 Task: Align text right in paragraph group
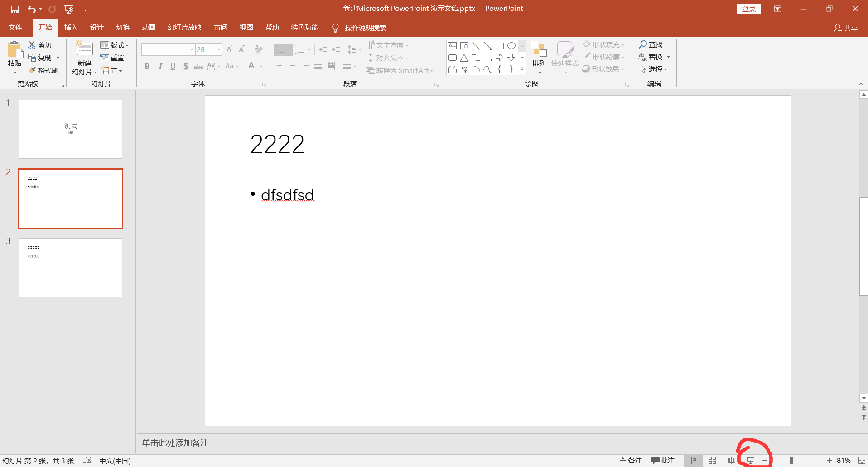[x=305, y=67]
